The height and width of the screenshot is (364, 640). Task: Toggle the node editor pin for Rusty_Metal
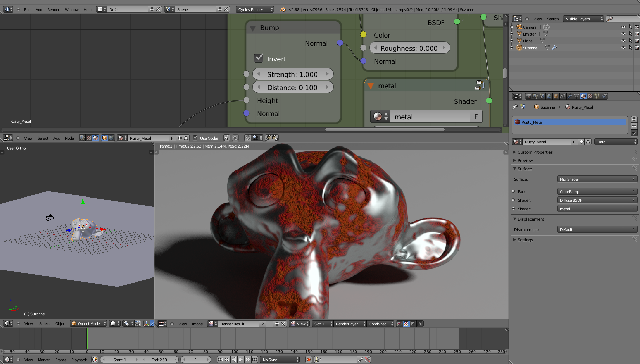(x=226, y=138)
